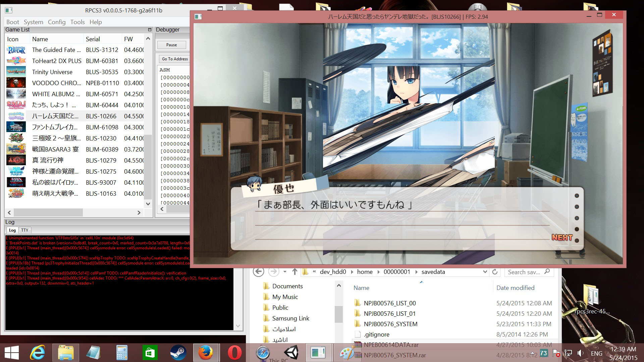The height and width of the screenshot is (362, 644).
Task: Expand the address bar history dropdown
Action: click(485, 272)
